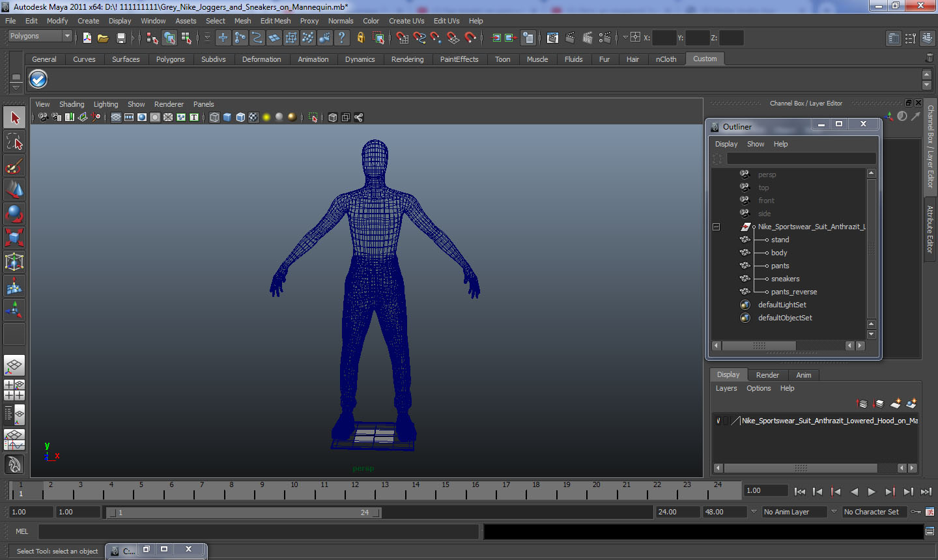
Task: Toggle auto keyframe key icon
Action: click(916, 512)
